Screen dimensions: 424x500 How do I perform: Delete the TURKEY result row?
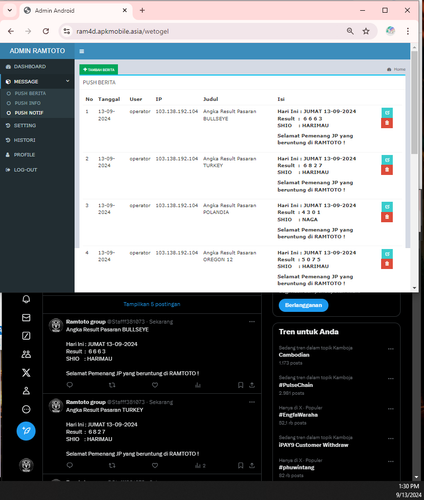click(x=387, y=170)
